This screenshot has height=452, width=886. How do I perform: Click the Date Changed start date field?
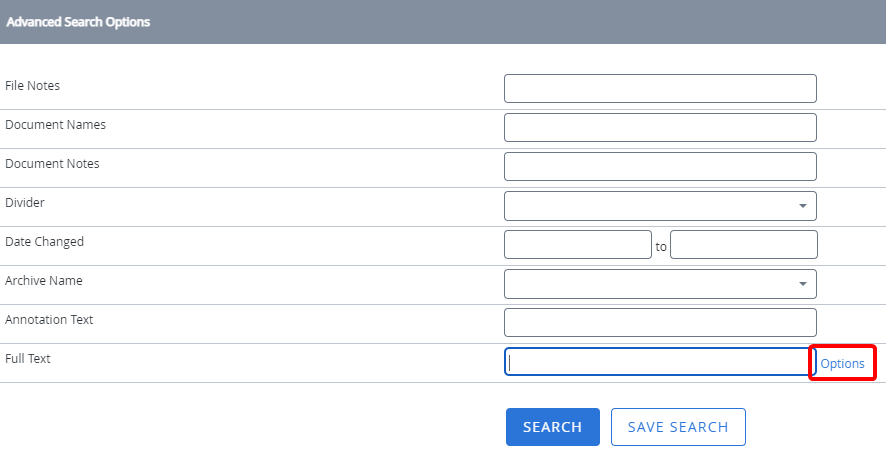click(577, 245)
